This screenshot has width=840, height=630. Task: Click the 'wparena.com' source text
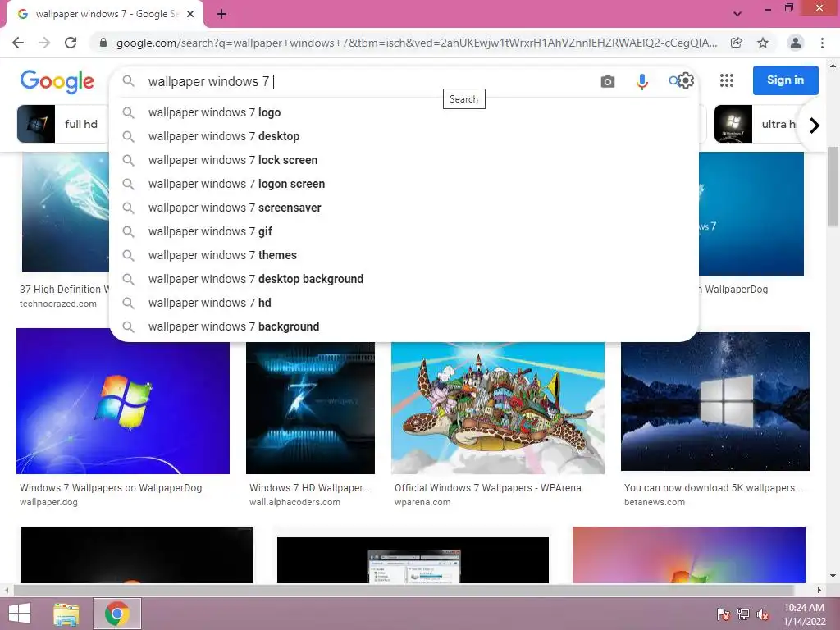click(x=422, y=503)
